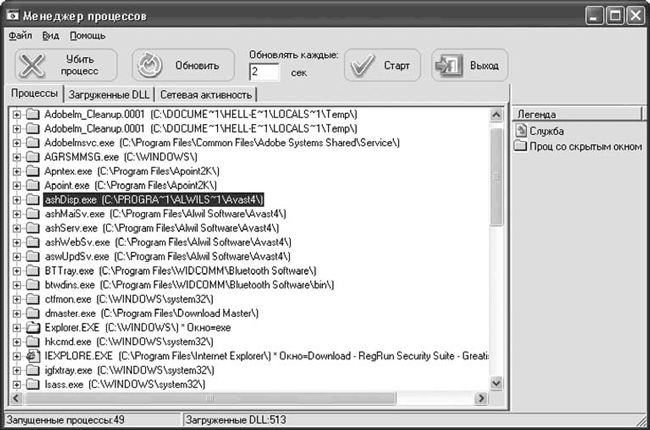Switch to the Загруженные DLL tab
Viewport: 650px width, 430px height.
(107, 94)
